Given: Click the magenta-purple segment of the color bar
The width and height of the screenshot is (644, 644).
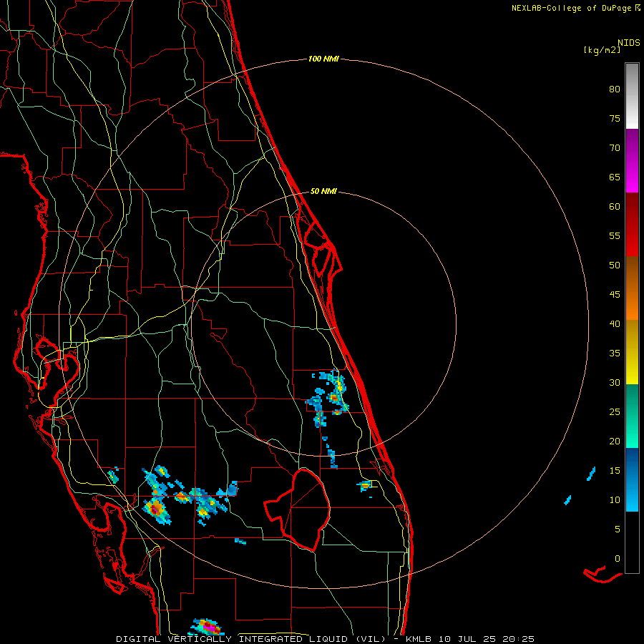Looking at the screenshot, I should pyautogui.click(x=632, y=160).
